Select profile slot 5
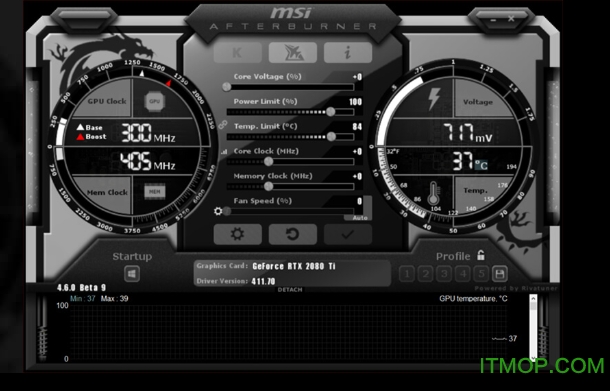The image size is (610, 391). [481, 274]
